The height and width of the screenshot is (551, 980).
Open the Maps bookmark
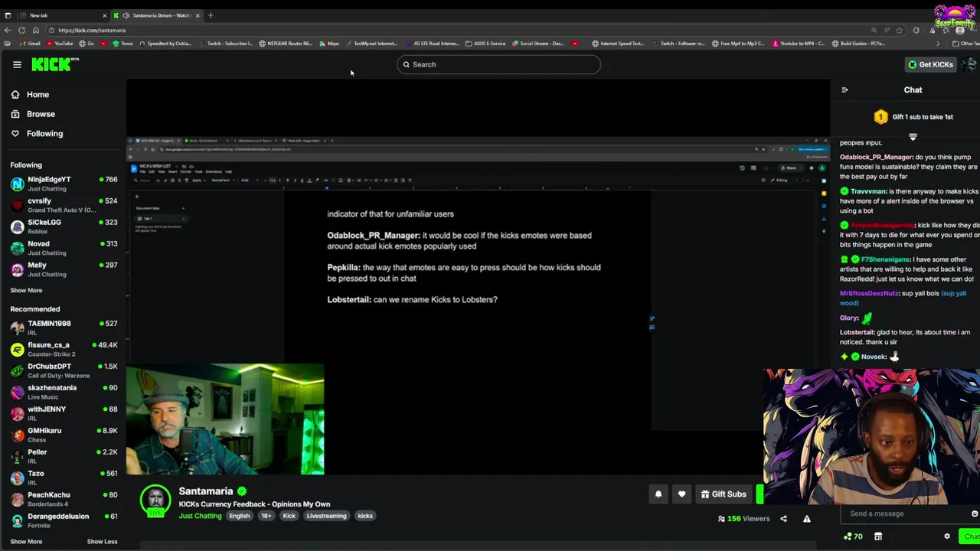click(329, 44)
